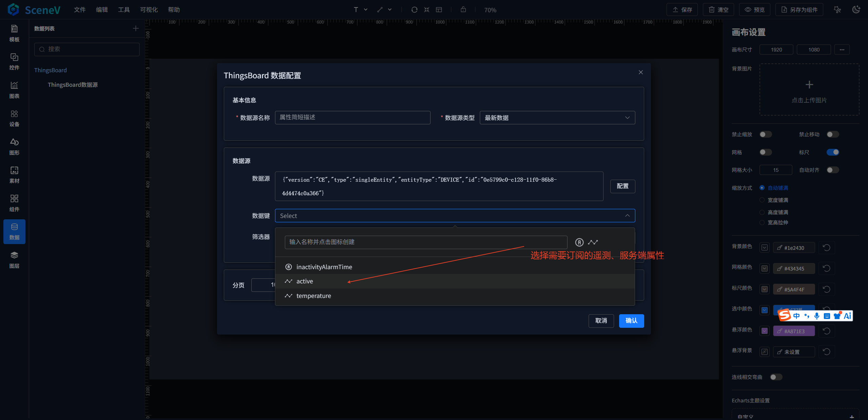The image size is (868, 420).
Task: Pick background color #1e2430 field
Action: click(794, 248)
